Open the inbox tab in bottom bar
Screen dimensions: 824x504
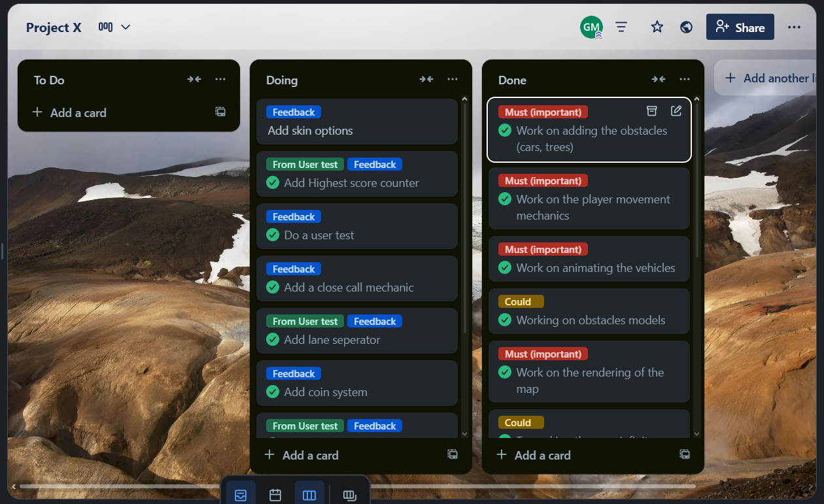(241, 495)
